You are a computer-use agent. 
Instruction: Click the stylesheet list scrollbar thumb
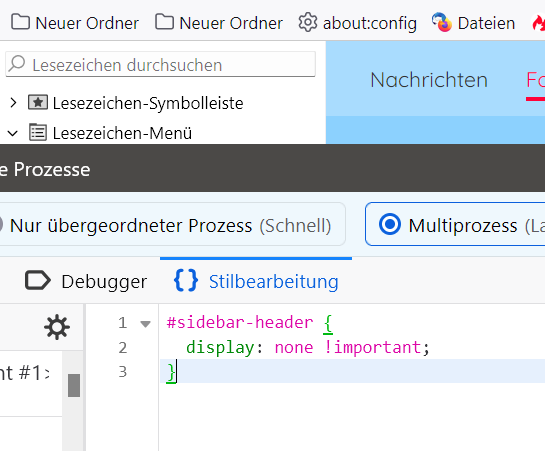coord(74,385)
